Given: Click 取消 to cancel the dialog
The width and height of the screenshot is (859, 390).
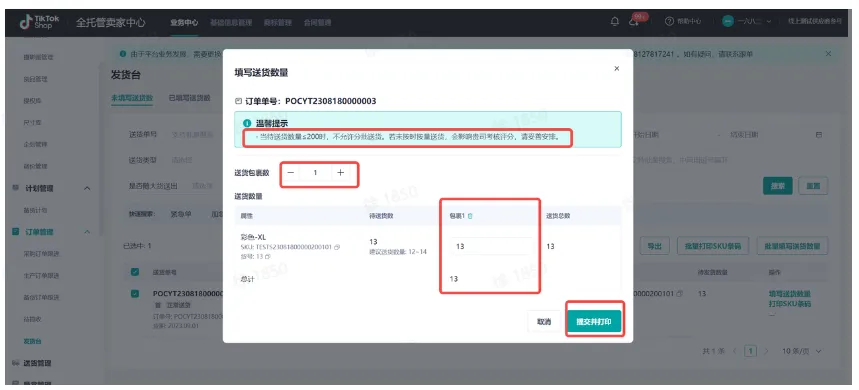Looking at the screenshot, I should click(x=543, y=322).
